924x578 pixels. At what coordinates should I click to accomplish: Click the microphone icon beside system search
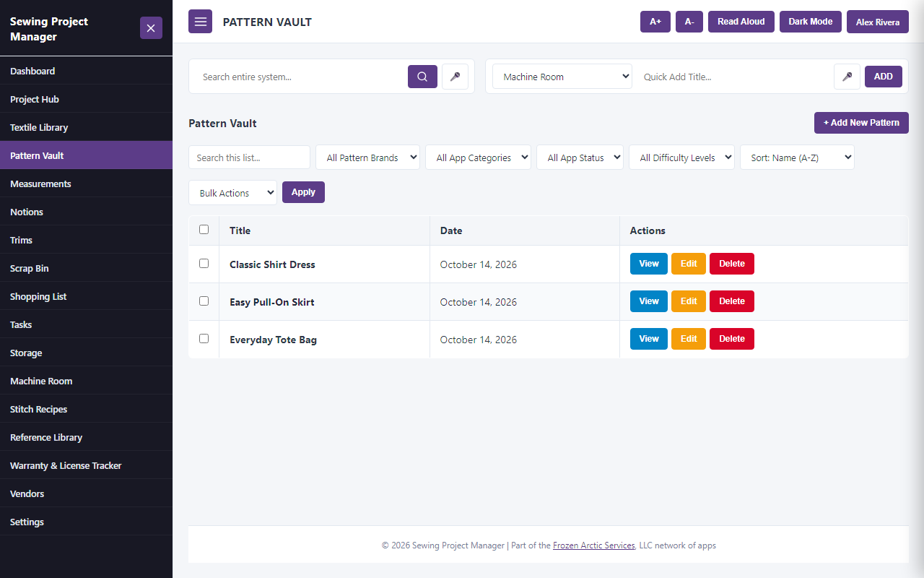pyautogui.click(x=455, y=77)
